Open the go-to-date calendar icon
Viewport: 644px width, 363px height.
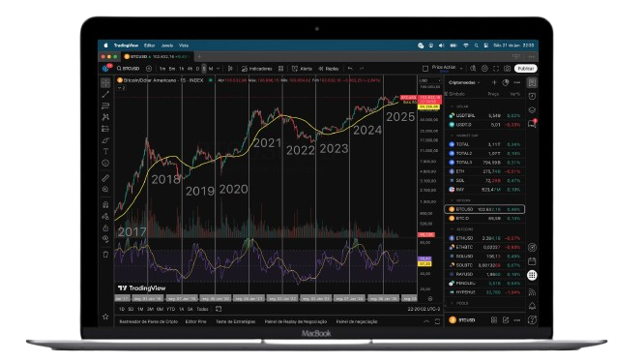pos(219,309)
